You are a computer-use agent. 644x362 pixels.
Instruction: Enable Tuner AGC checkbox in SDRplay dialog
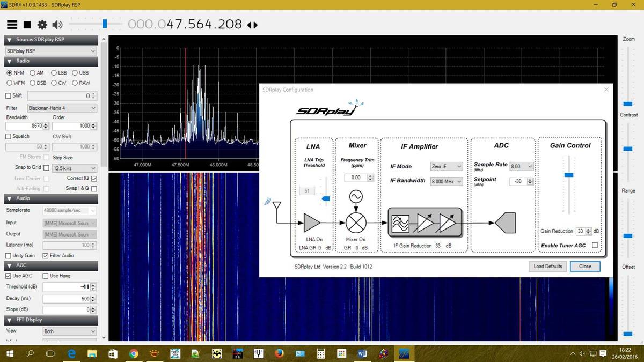coord(595,246)
